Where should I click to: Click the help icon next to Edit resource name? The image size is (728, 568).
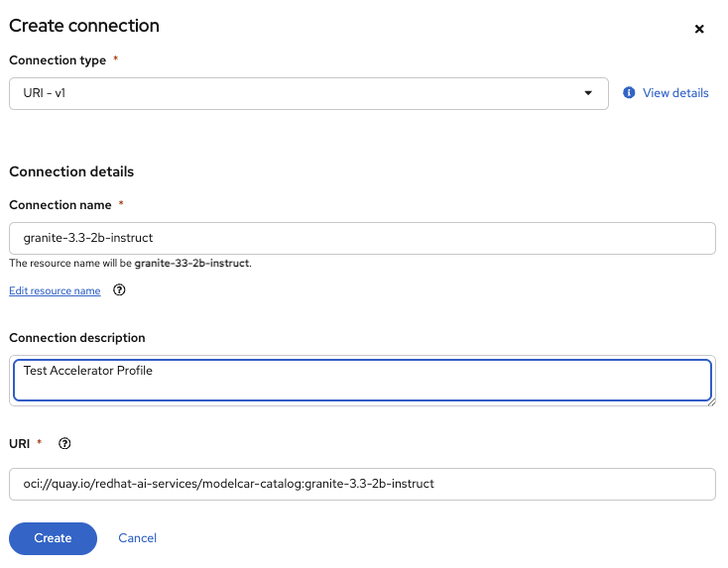coord(120,290)
